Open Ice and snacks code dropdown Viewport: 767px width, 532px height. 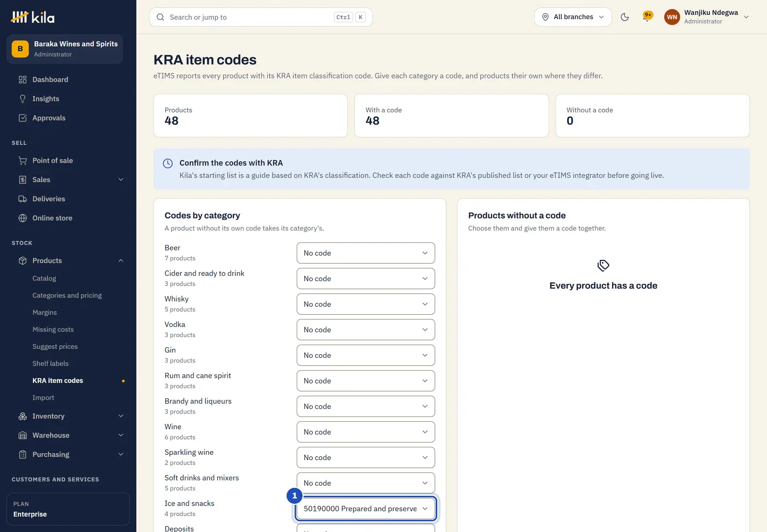click(x=366, y=509)
